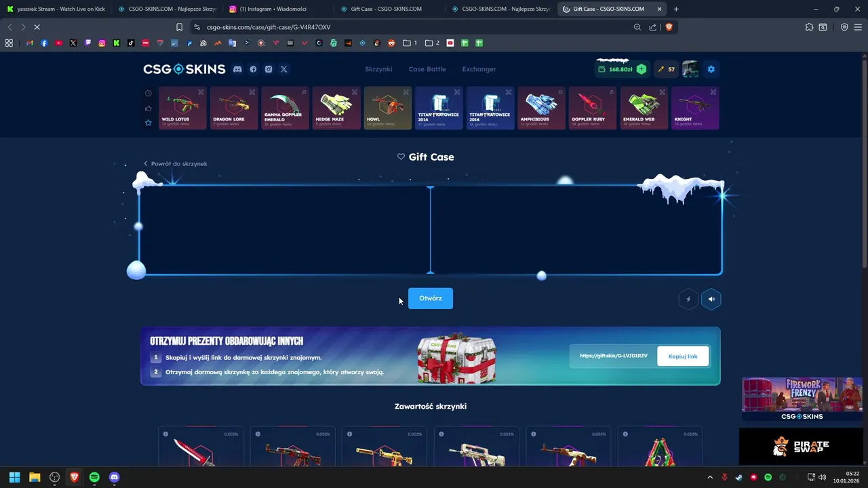Expand the bookmark folder named 2

pyautogui.click(x=433, y=43)
